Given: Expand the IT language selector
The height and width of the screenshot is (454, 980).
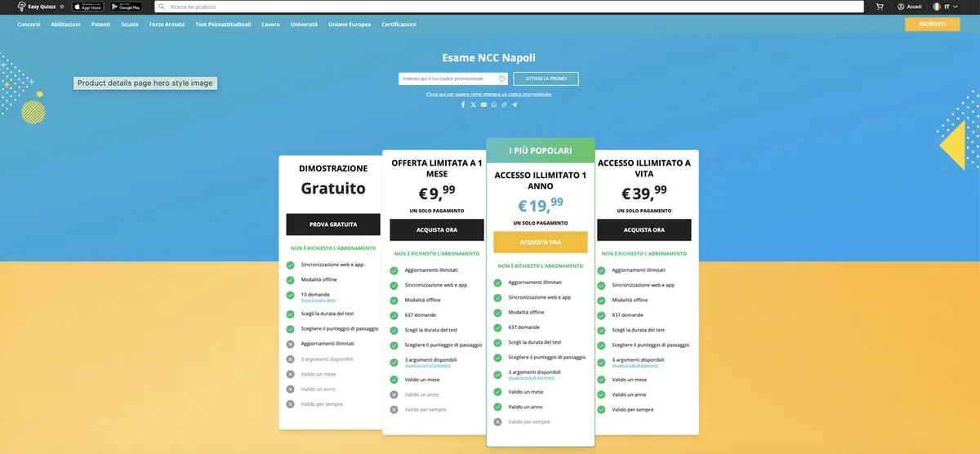Looking at the screenshot, I should tap(946, 7).
